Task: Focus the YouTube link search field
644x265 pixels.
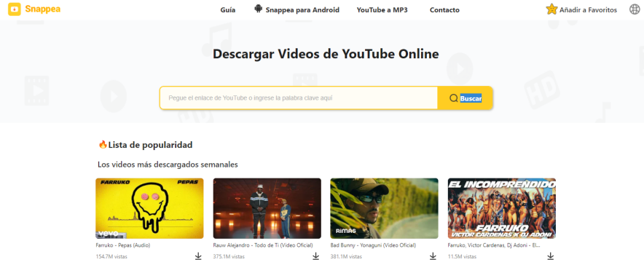Action: [x=299, y=98]
